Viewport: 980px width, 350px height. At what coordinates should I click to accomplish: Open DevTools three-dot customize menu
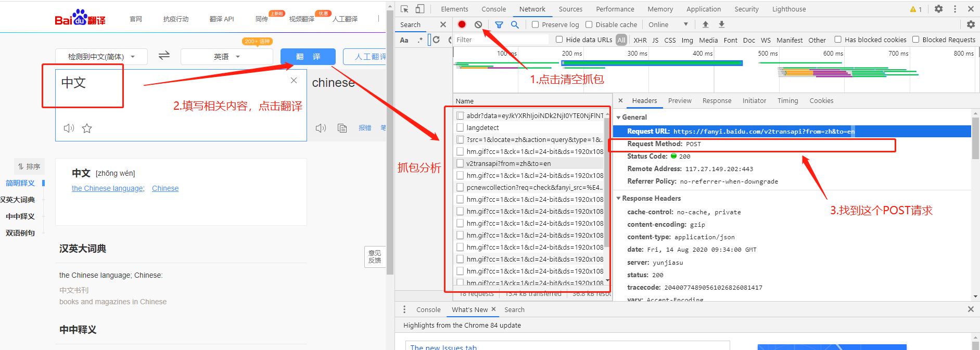click(954, 9)
